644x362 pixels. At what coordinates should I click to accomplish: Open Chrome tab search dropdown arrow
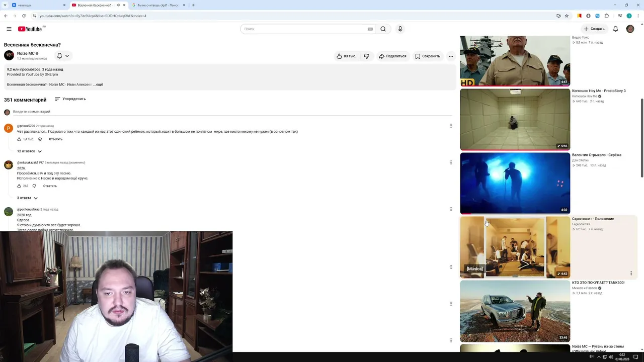click(x=6, y=5)
